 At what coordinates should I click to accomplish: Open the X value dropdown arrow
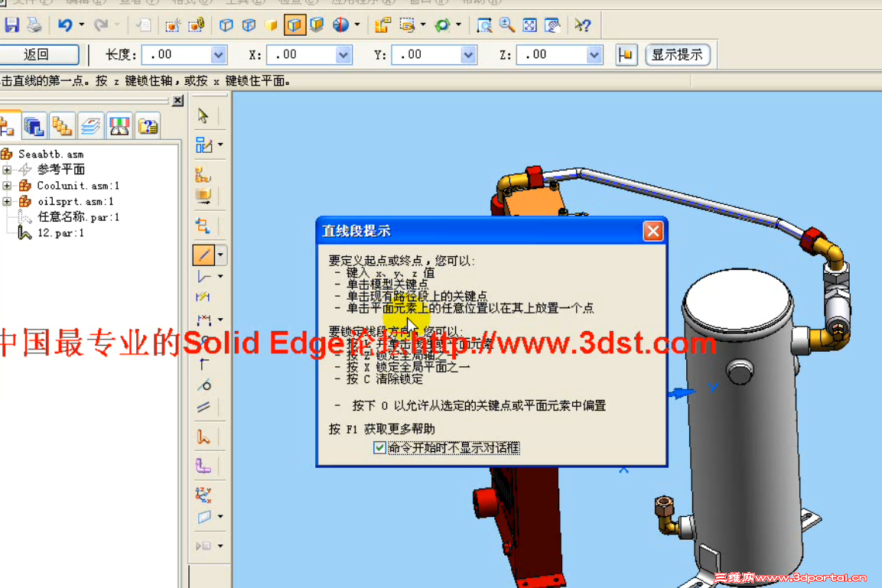[x=343, y=54]
